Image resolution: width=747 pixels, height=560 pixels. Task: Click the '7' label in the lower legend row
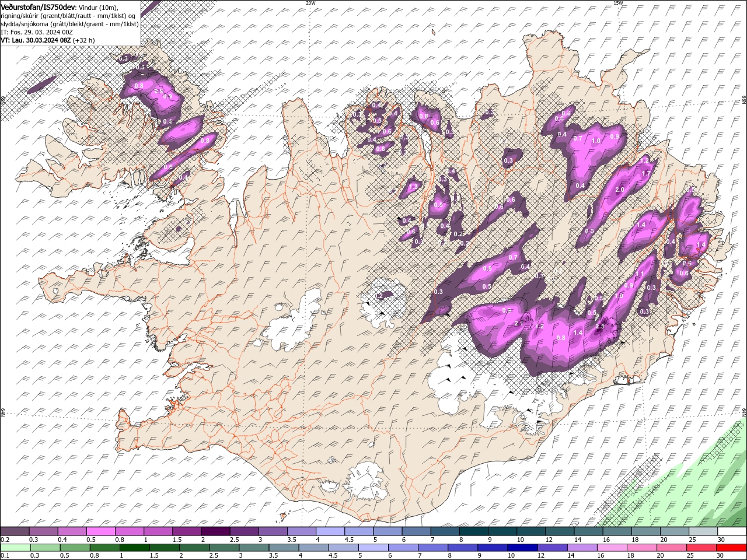[420, 556]
